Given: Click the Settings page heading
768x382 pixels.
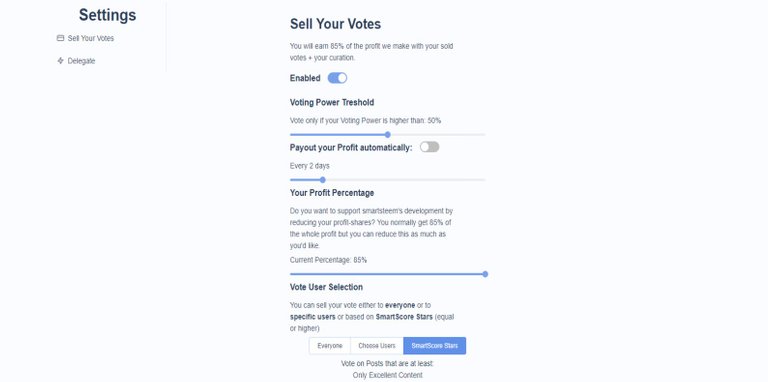Looking at the screenshot, I should click(x=108, y=15).
